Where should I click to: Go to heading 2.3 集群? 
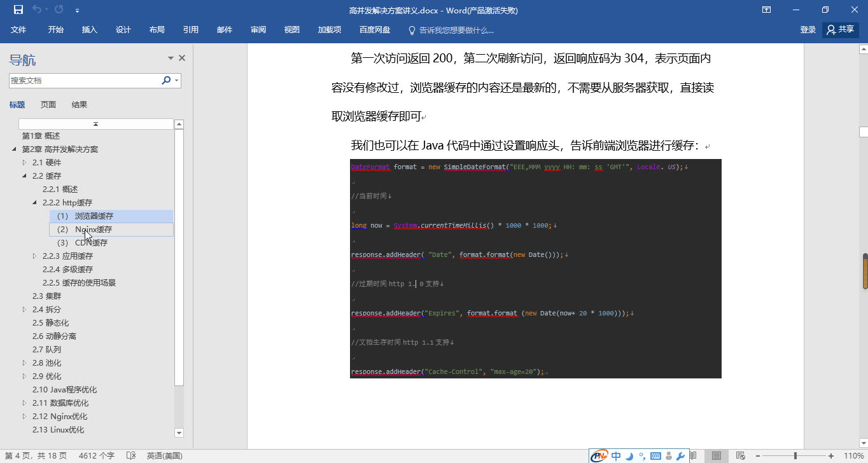tap(47, 296)
